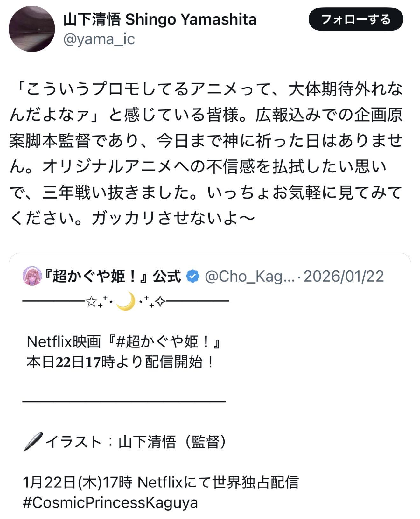The width and height of the screenshot is (420, 519).
Task: Open the @Cho_Kag... quoted handle
Action: coord(249,276)
